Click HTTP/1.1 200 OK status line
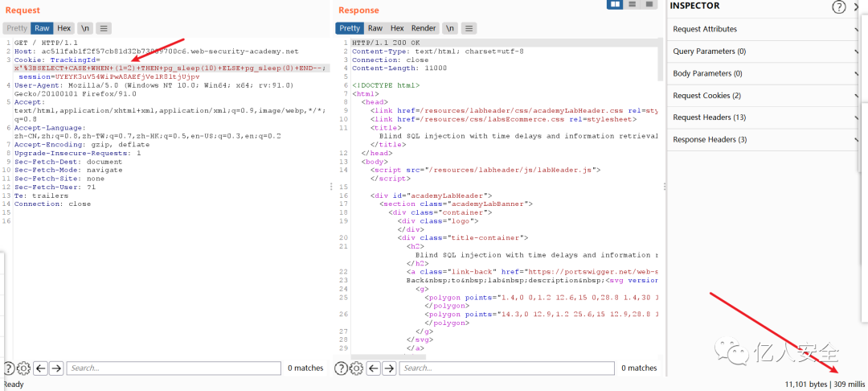The width and height of the screenshot is (868, 391). point(387,43)
